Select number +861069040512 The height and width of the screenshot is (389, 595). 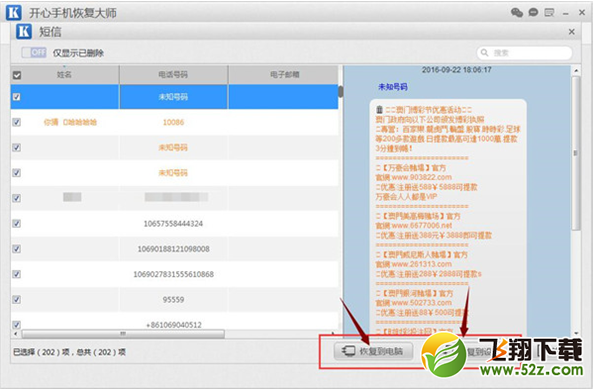tap(173, 325)
